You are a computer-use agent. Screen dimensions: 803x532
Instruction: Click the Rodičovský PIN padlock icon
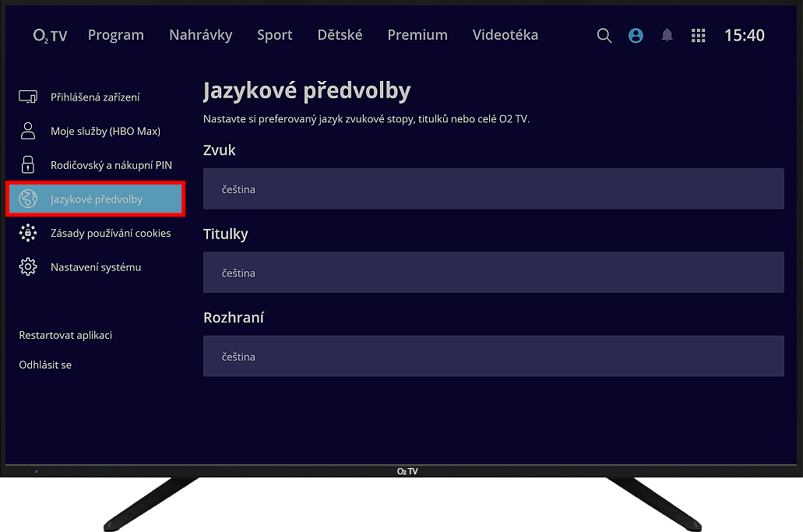28,165
